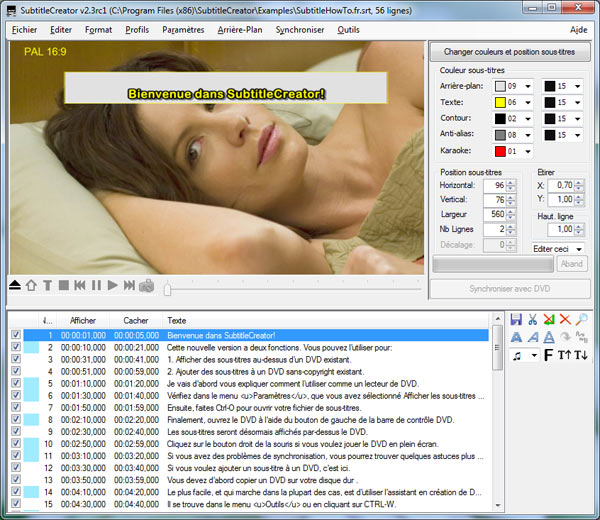Image resolution: width=600 pixels, height=520 pixels.
Task: Sort by the Cacher column header
Action: coord(136,321)
